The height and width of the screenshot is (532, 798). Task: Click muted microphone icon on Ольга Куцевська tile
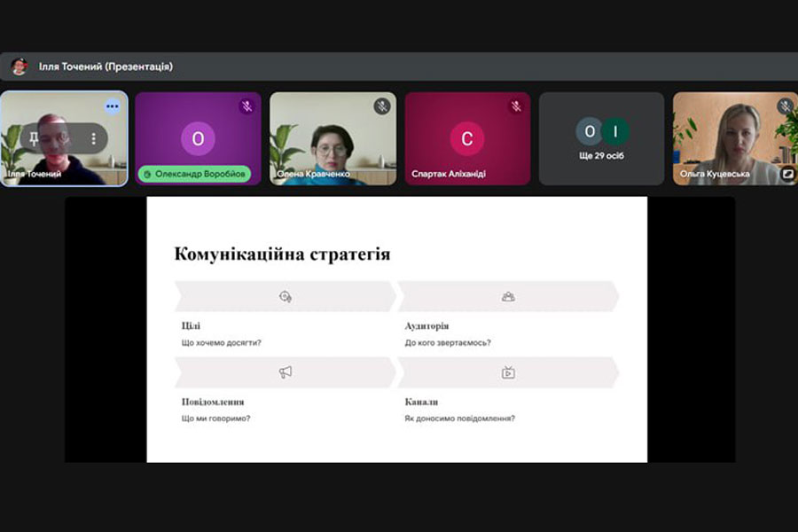tap(785, 106)
